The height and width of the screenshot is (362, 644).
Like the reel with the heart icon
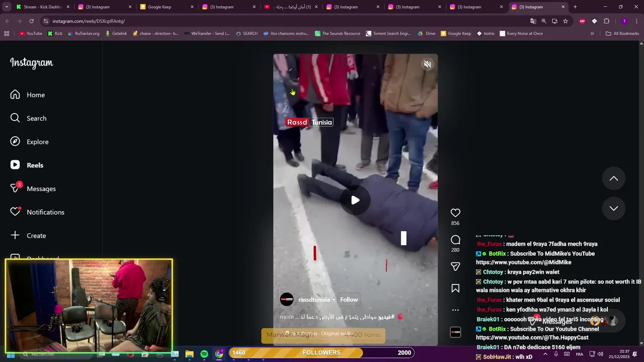point(455,213)
